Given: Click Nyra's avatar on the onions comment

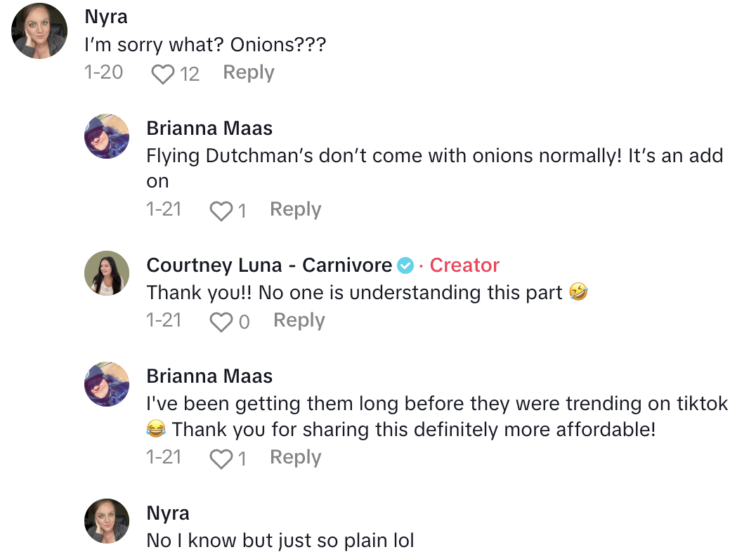Looking at the screenshot, I should pyautogui.click(x=39, y=31).
